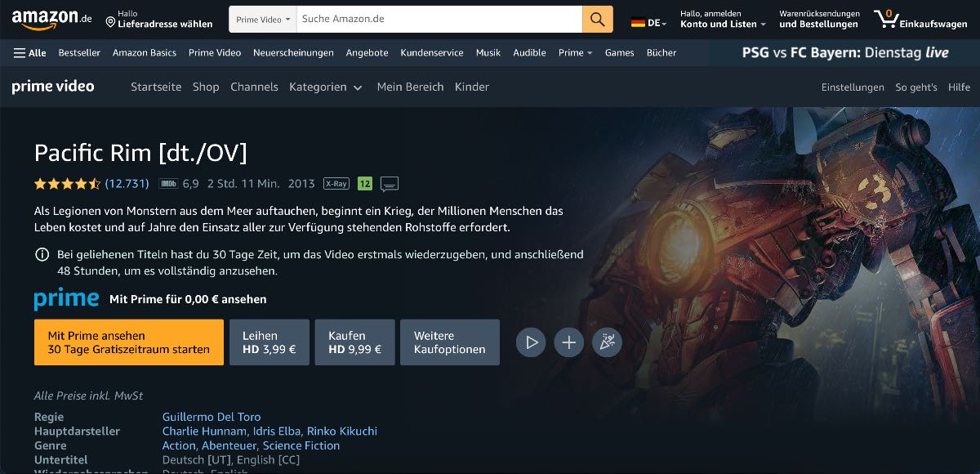This screenshot has height=474, width=980.
Task: Open the Prime Video search category dropdown
Action: click(263, 19)
